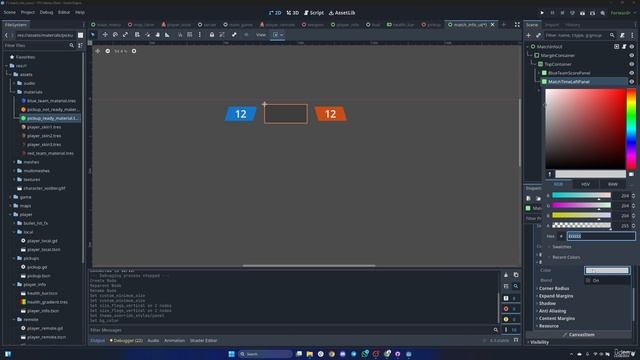
Task: Click the FileSystem split view icon
Action: click(80, 35)
